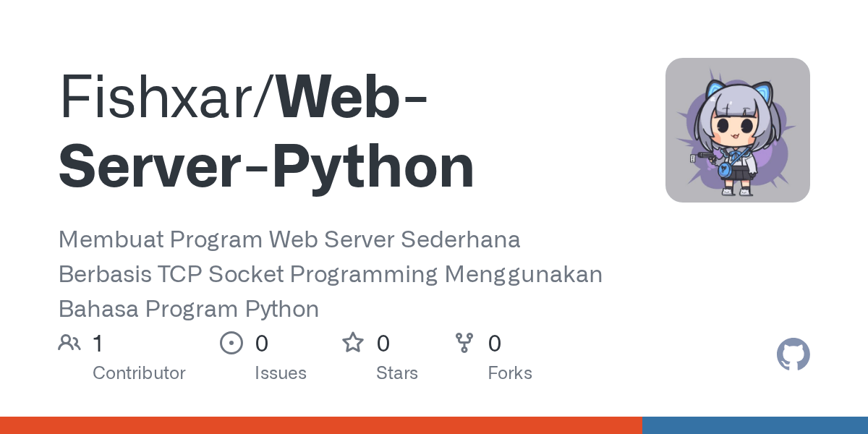Click the Forks label
Screen dimensions: 868x434
510,373
